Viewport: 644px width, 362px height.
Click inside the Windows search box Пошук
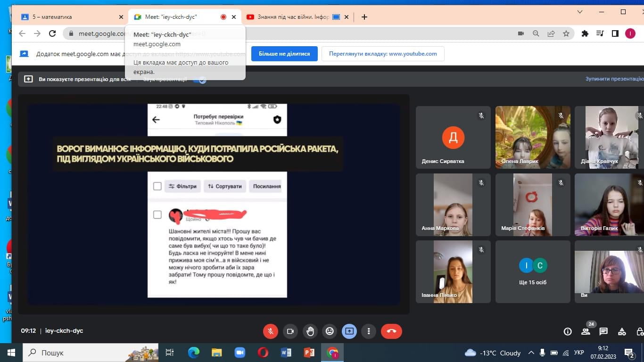(x=91, y=353)
